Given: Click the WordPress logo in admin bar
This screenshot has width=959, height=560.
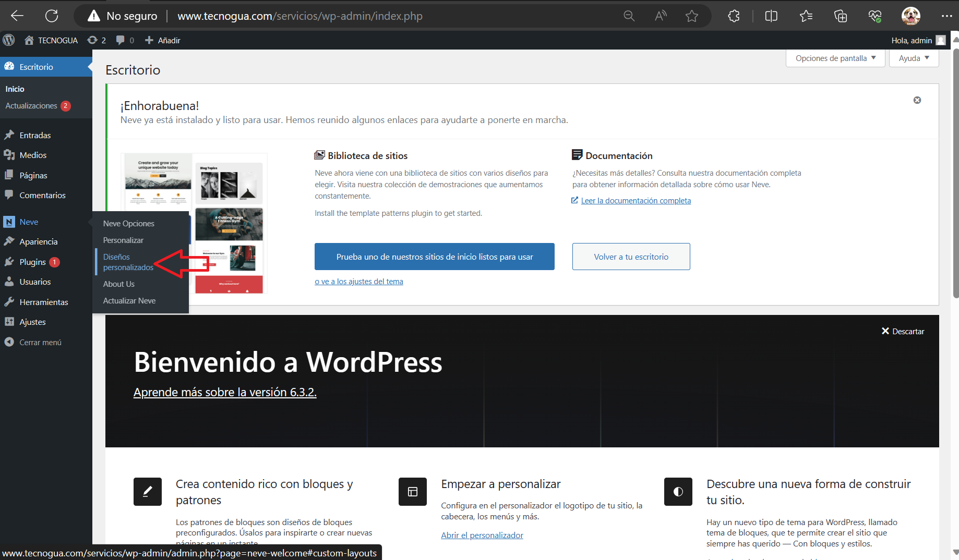Looking at the screenshot, I should coord(9,40).
